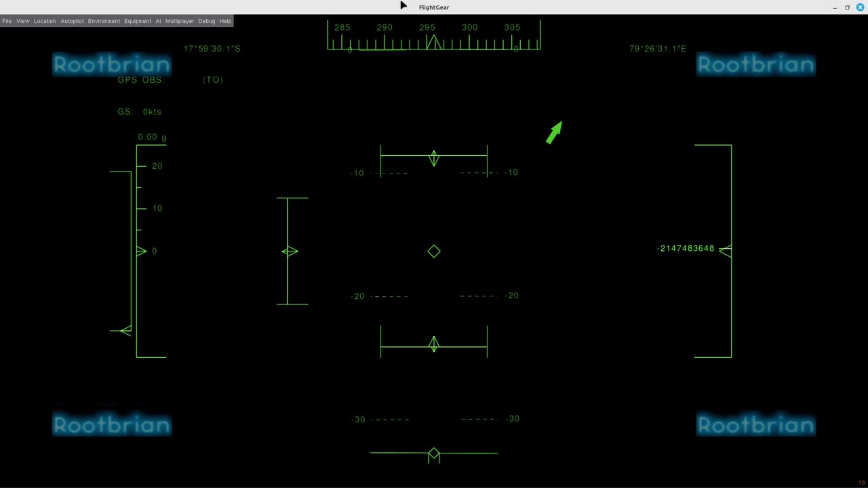The height and width of the screenshot is (488, 868).
Task: Close the FlightGear window
Action: pos(860,7)
